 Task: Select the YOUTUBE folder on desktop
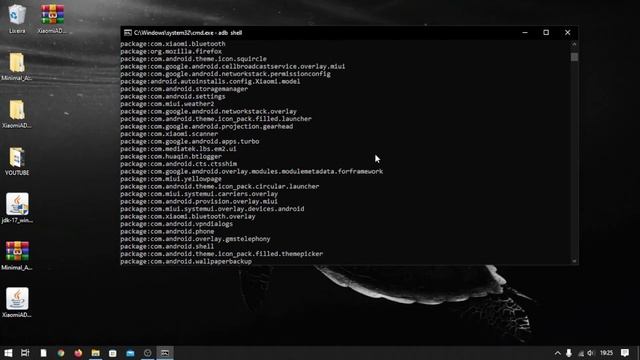[x=17, y=161]
